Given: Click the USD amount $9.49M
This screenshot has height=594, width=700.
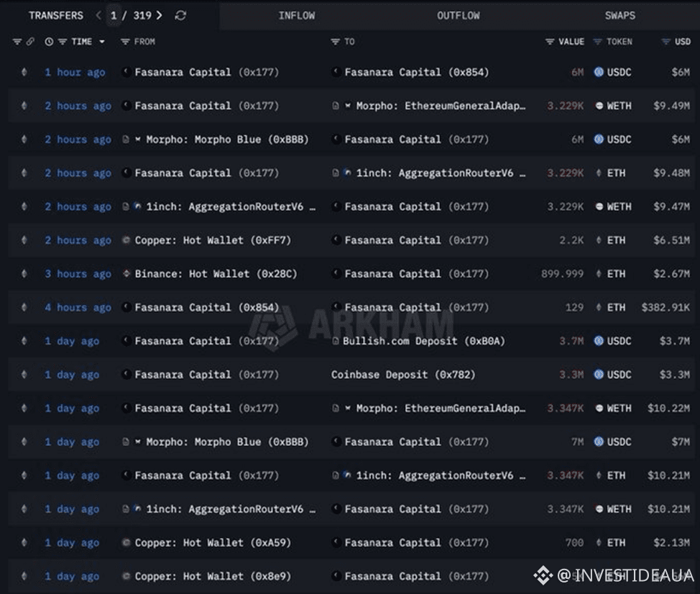Looking at the screenshot, I should tap(671, 106).
